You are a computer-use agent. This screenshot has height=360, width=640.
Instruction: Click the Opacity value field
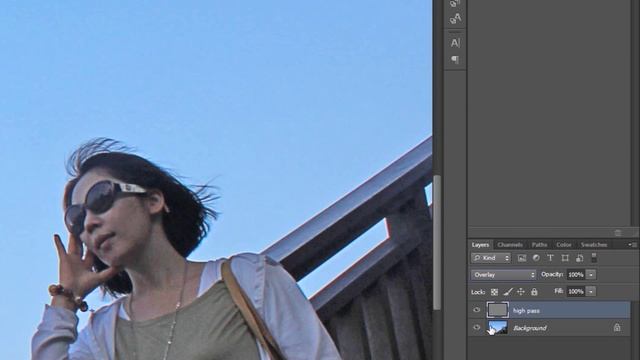point(576,275)
